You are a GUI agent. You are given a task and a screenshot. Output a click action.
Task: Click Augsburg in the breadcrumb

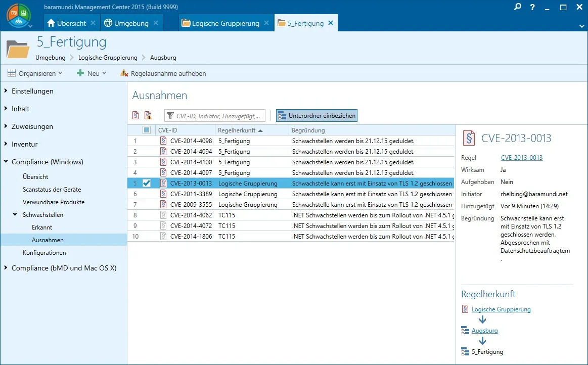click(x=163, y=58)
